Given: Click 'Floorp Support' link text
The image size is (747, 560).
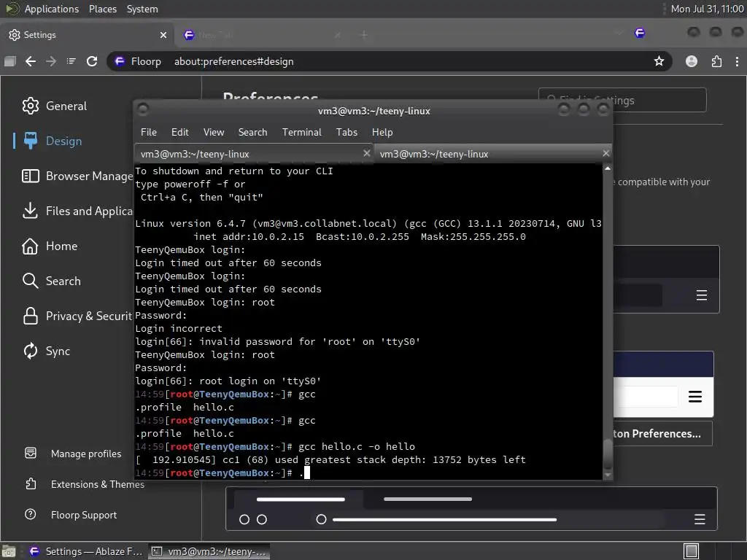Looking at the screenshot, I should point(84,515).
